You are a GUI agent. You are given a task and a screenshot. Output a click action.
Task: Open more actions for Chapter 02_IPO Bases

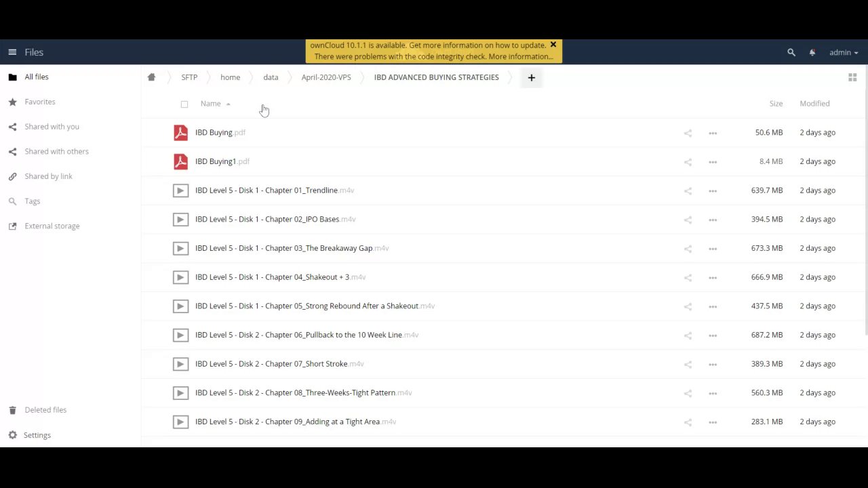tap(713, 220)
